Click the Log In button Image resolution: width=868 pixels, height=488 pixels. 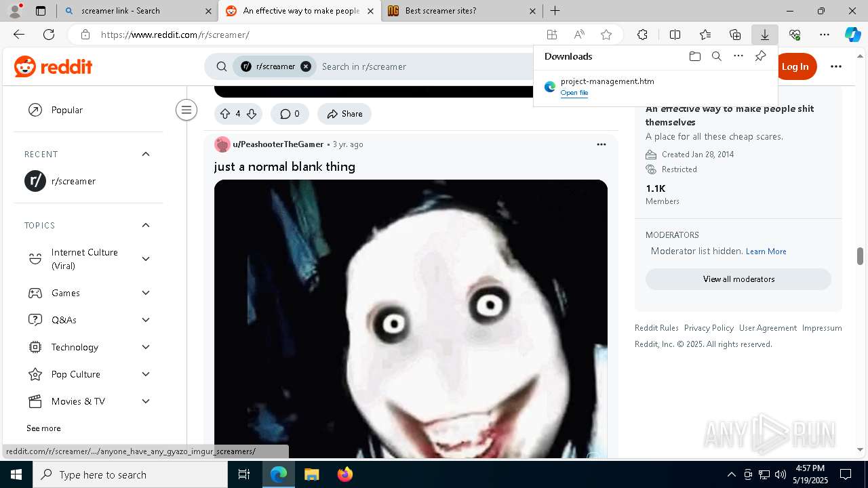pos(795,66)
